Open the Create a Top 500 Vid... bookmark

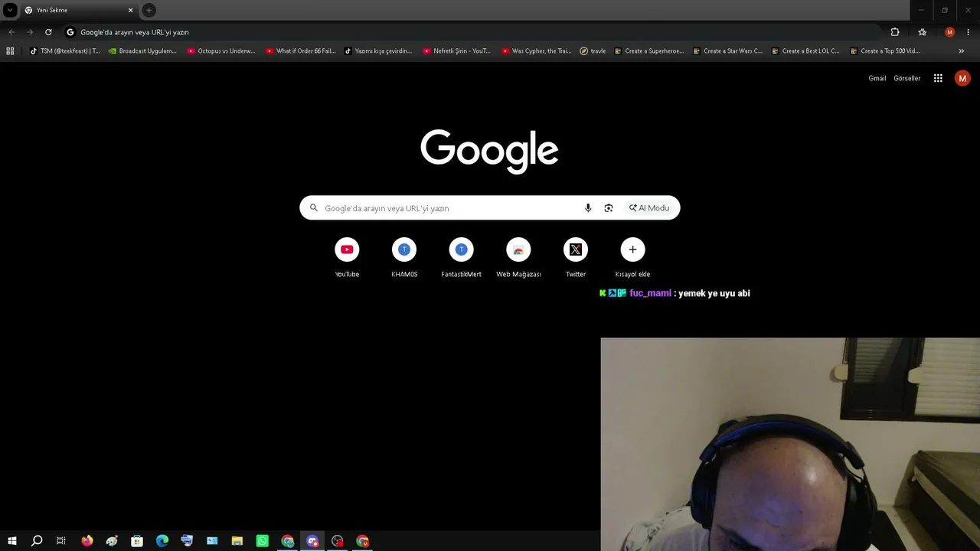click(x=885, y=51)
